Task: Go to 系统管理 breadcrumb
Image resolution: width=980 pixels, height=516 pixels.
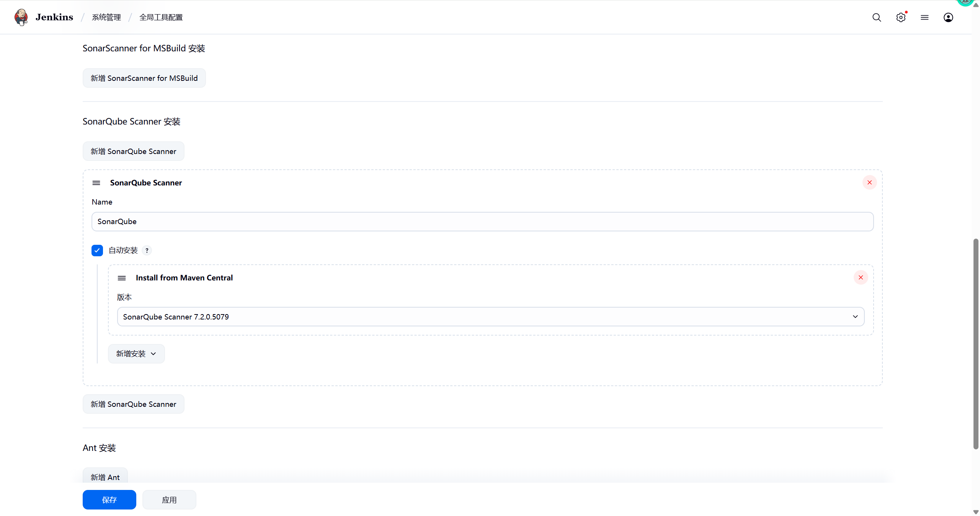Action: coord(106,17)
